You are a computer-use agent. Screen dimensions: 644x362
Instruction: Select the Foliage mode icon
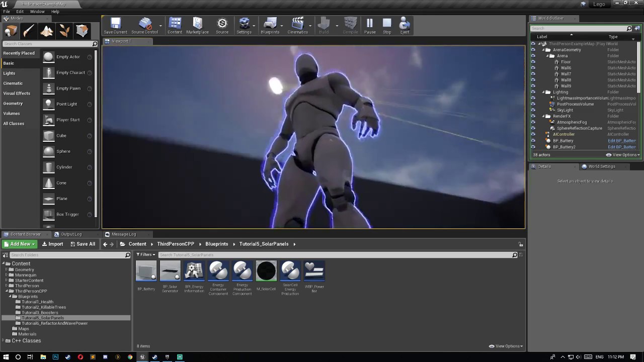64,31
